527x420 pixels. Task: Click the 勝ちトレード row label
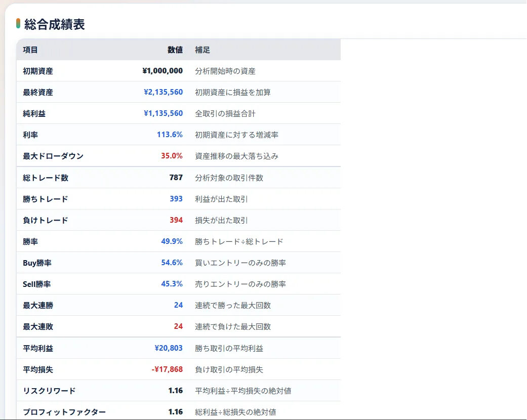tap(46, 199)
